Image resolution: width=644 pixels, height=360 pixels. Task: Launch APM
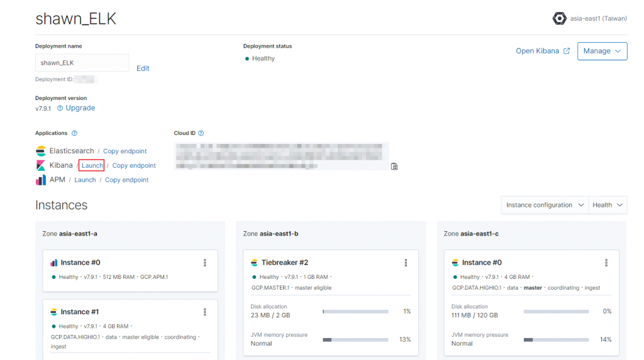pyautogui.click(x=85, y=180)
